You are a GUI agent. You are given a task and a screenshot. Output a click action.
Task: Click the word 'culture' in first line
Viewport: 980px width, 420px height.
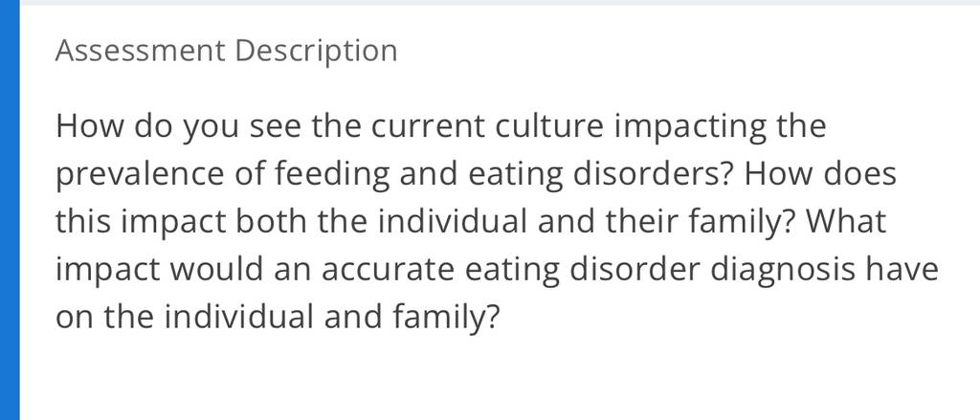pyautogui.click(x=549, y=125)
